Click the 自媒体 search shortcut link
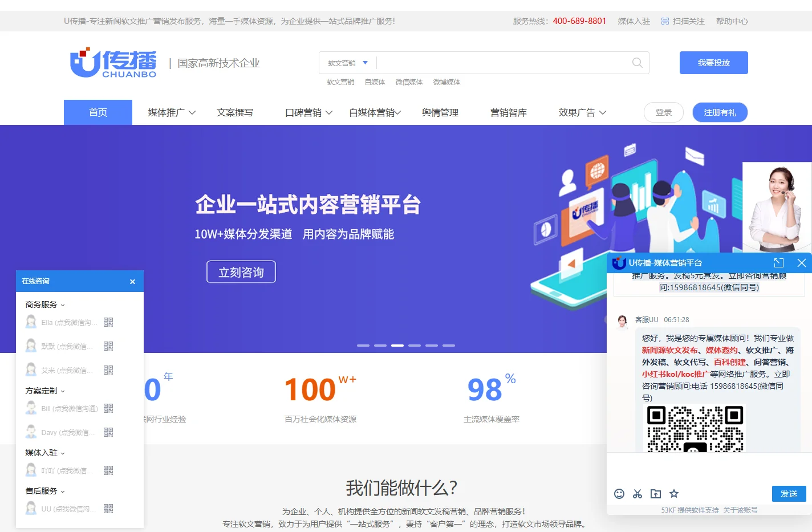 pos(375,82)
